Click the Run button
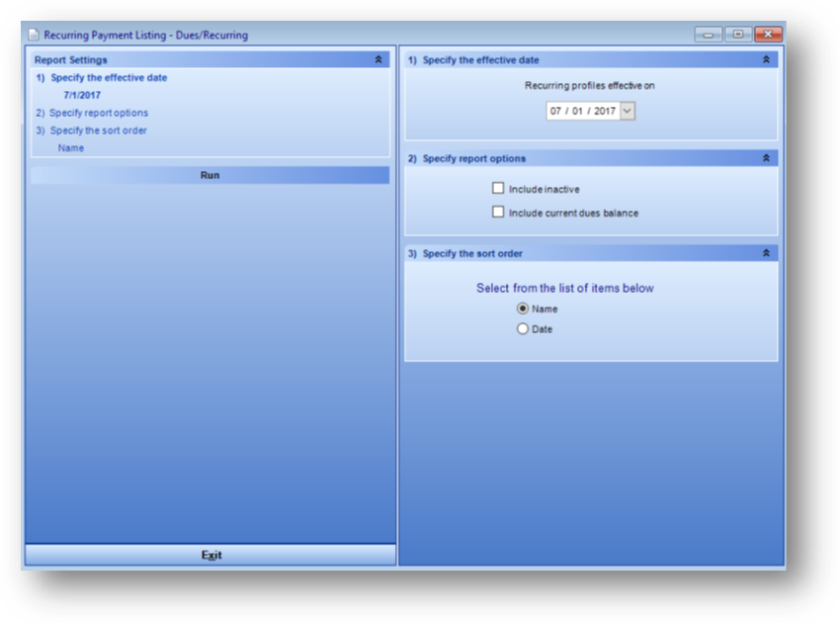Image resolution: width=840 pixels, height=624 pixels. [x=210, y=175]
